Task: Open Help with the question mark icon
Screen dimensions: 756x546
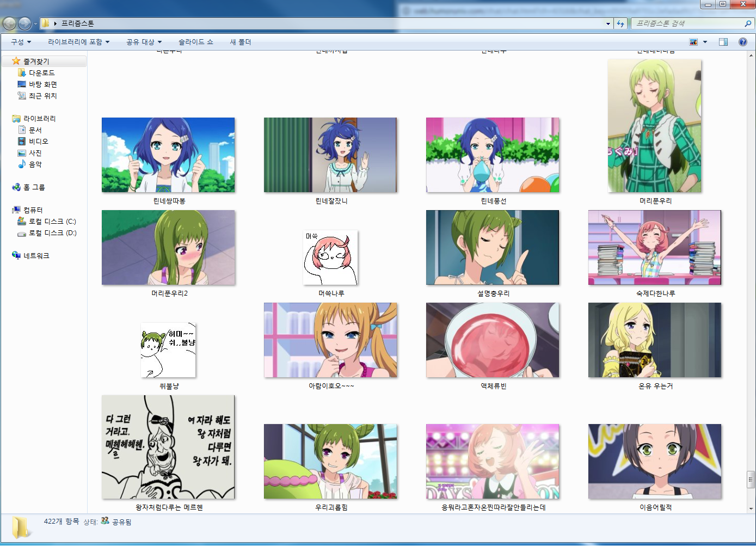Action: click(x=742, y=42)
